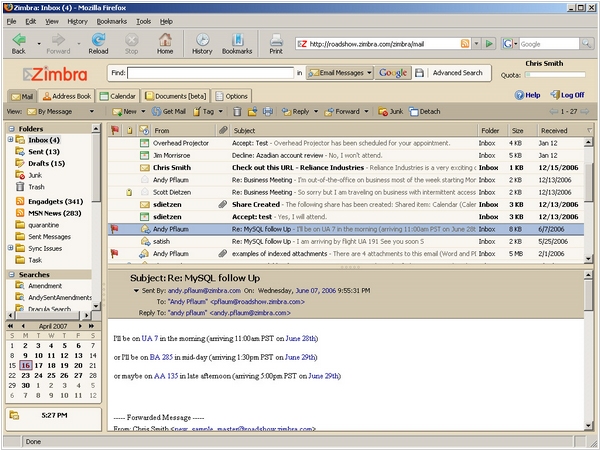Switch to the Address Book tab
This screenshot has width=600, height=450.
point(67,96)
